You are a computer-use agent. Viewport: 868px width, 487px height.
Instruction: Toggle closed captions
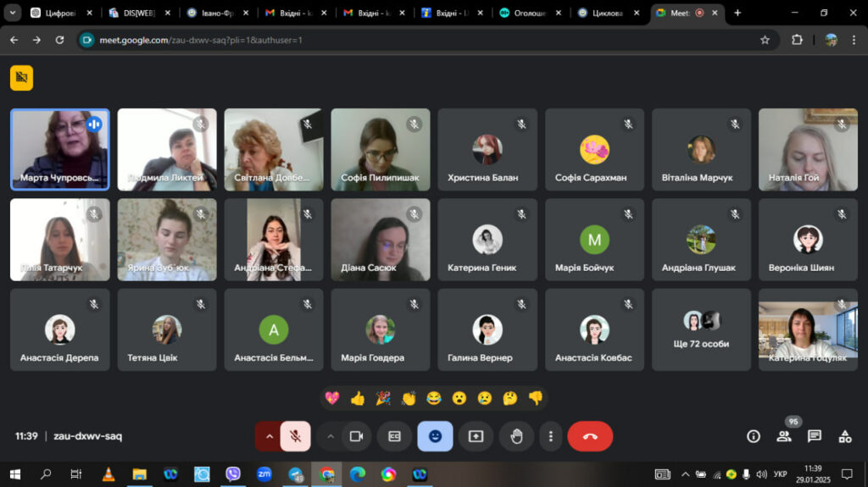394,436
